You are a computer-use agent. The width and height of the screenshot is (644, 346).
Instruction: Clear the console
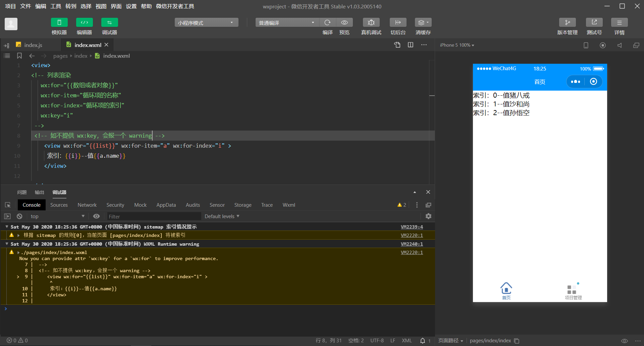pos(19,216)
